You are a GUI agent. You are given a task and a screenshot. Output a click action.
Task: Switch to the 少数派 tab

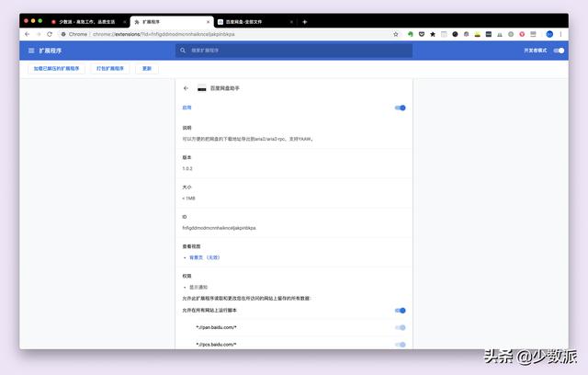(x=88, y=22)
